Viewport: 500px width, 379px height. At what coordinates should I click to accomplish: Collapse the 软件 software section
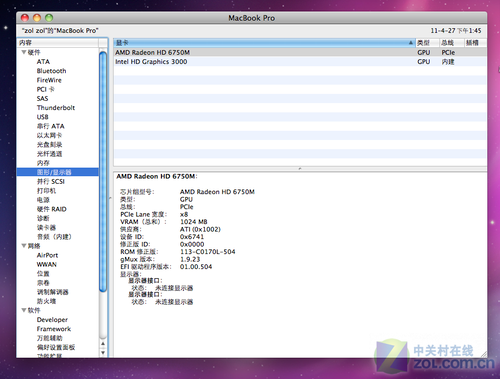pyautogui.click(x=24, y=310)
